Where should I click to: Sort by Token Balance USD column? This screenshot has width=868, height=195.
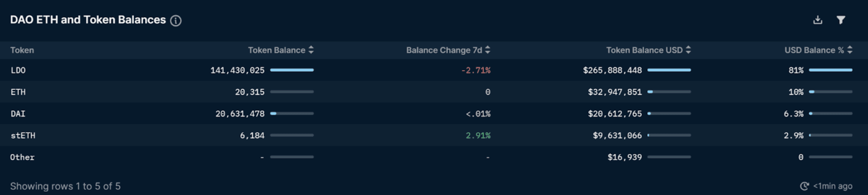(x=688, y=50)
